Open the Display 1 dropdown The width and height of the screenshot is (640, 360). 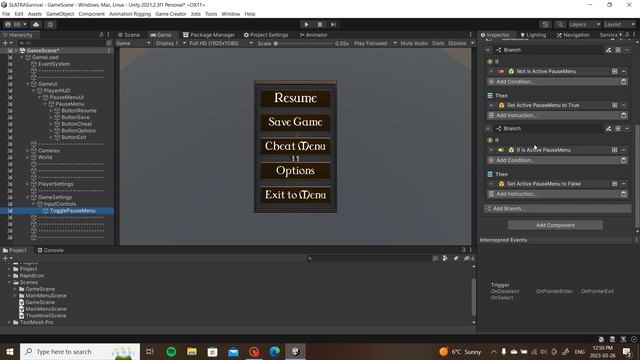pyautogui.click(x=171, y=43)
